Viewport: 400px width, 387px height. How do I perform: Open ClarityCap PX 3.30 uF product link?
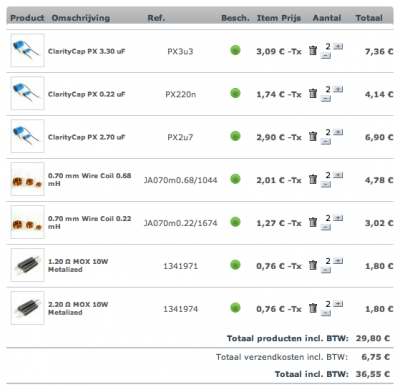point(87,52)
